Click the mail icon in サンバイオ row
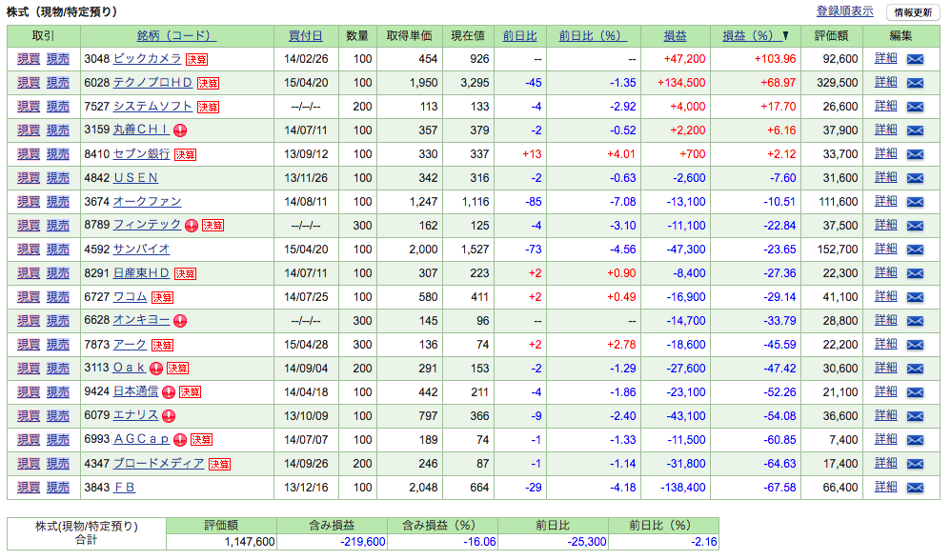Viewport: 951px width, 560px height. 915,250
